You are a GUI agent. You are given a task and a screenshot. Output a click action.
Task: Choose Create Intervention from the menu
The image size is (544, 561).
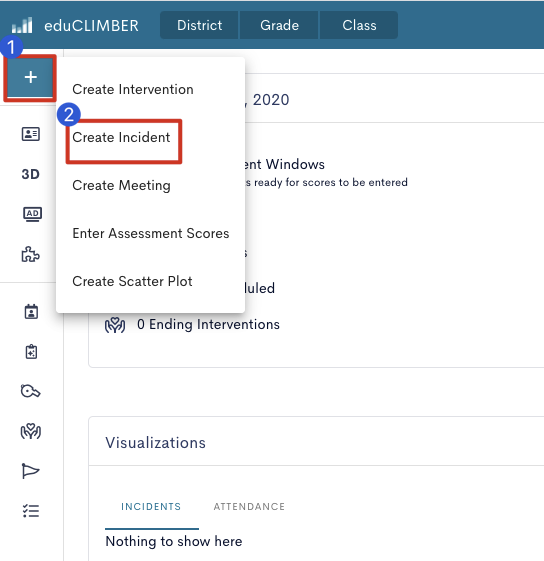(133, 89)
